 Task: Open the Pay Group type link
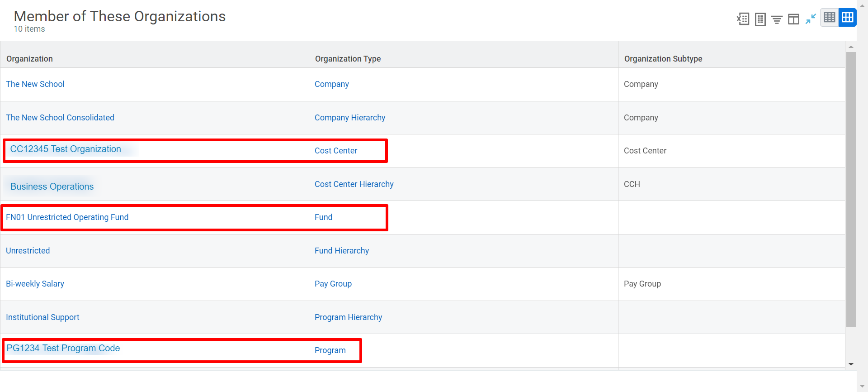(333, 284)
